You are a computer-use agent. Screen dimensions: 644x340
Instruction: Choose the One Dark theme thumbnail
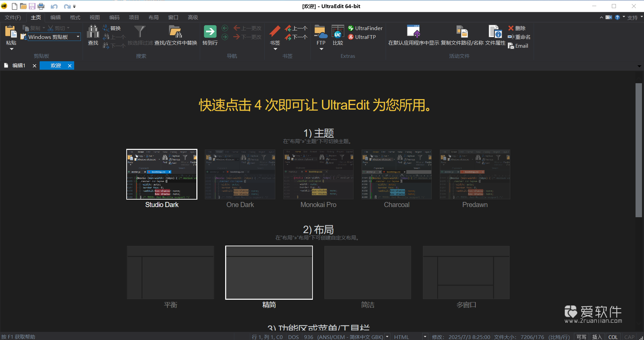[x=240, y=174]
